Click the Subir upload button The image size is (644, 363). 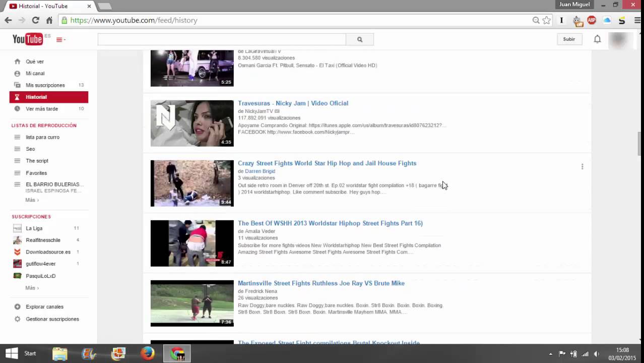[568, 39]
